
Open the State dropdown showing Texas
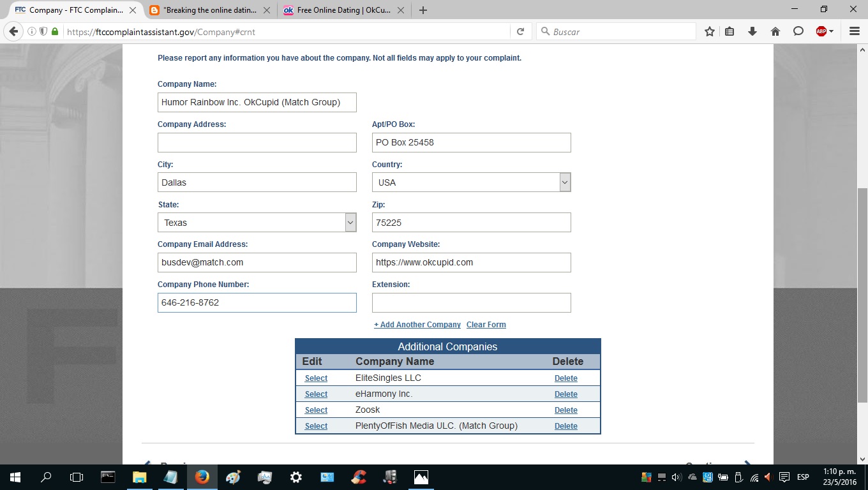[257, 223]
